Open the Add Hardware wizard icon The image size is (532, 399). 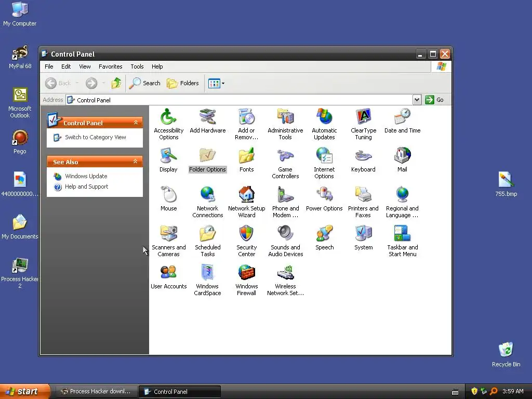207,117
